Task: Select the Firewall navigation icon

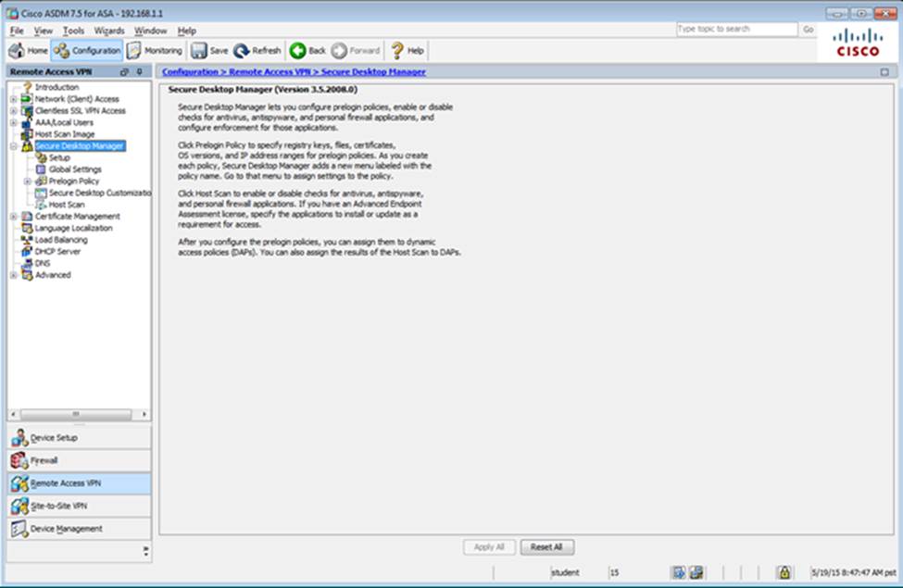Action: pos(20,460)
